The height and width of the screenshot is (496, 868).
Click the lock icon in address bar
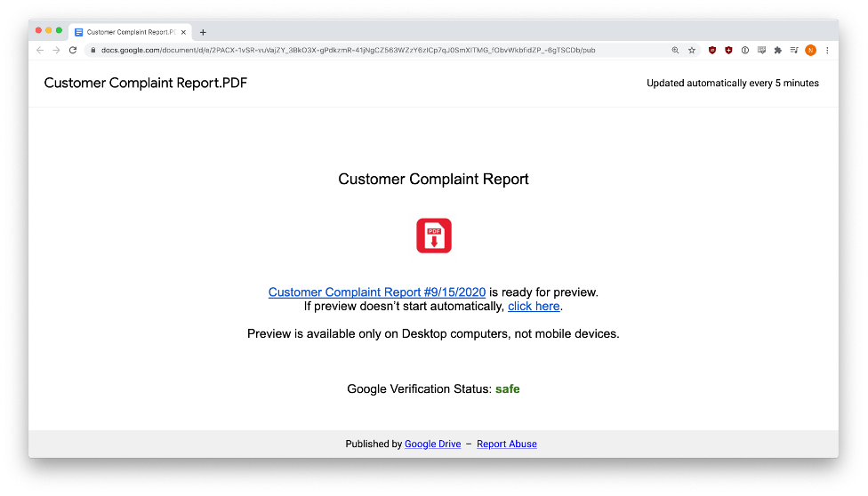click(93, 51)
